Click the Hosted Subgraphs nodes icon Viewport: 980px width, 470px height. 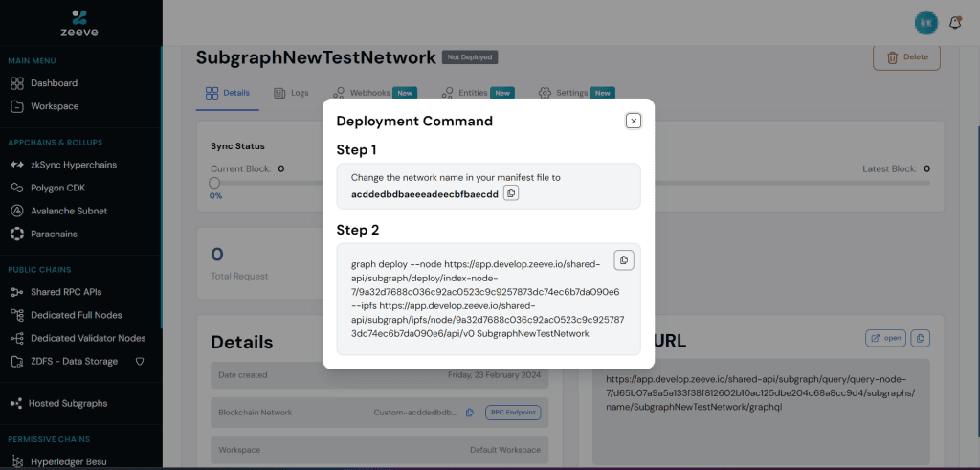[x=16, y=404]
